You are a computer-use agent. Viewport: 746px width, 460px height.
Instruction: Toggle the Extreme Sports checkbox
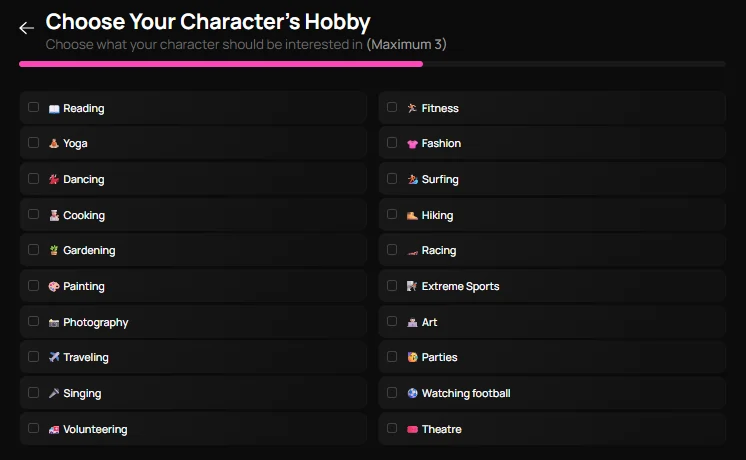(x=392, y=286)
